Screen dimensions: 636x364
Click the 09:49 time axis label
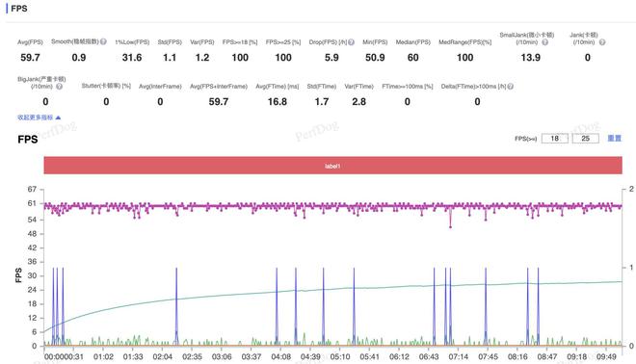[x=606, y=356]
